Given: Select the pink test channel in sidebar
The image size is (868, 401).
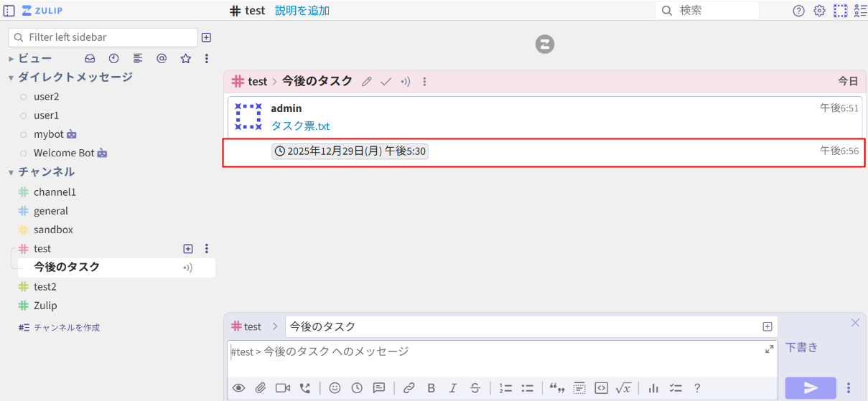Looking at the screenshot, I should [x=42, y=249].
